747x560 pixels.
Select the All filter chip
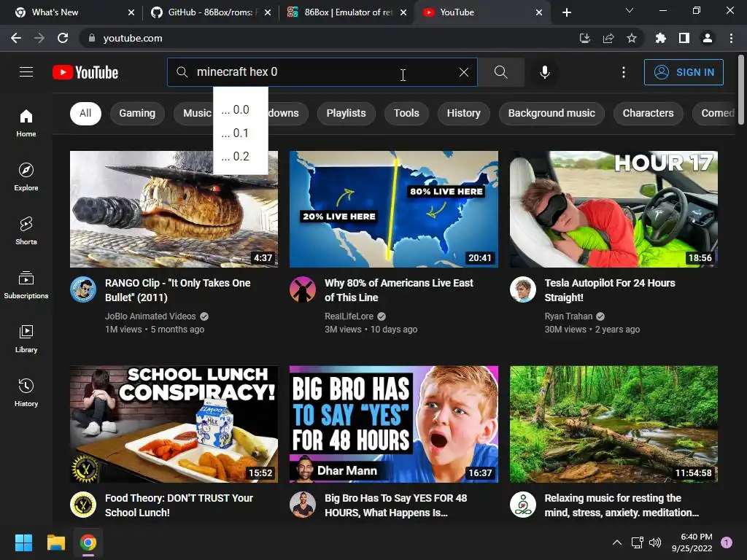(x=85, y=113)
